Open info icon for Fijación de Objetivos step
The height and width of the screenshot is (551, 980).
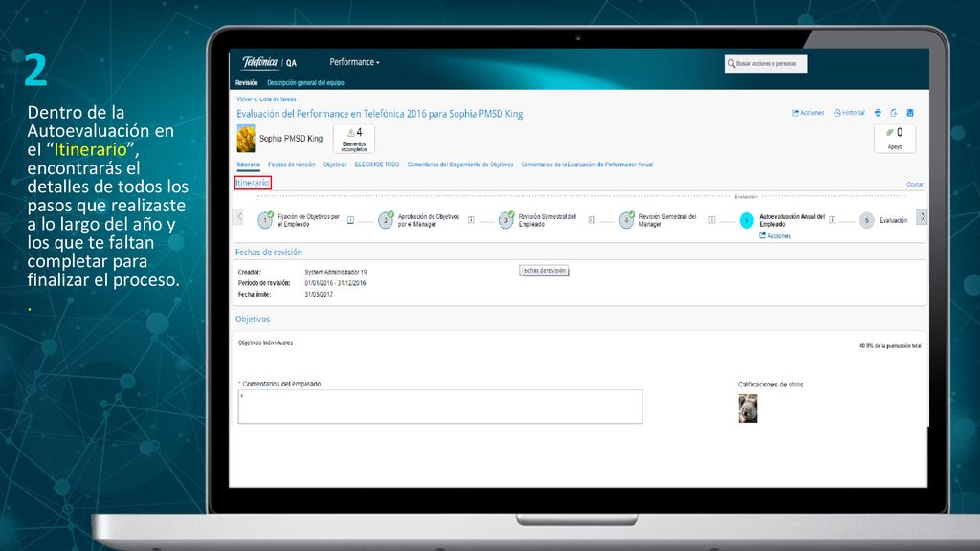350,220
